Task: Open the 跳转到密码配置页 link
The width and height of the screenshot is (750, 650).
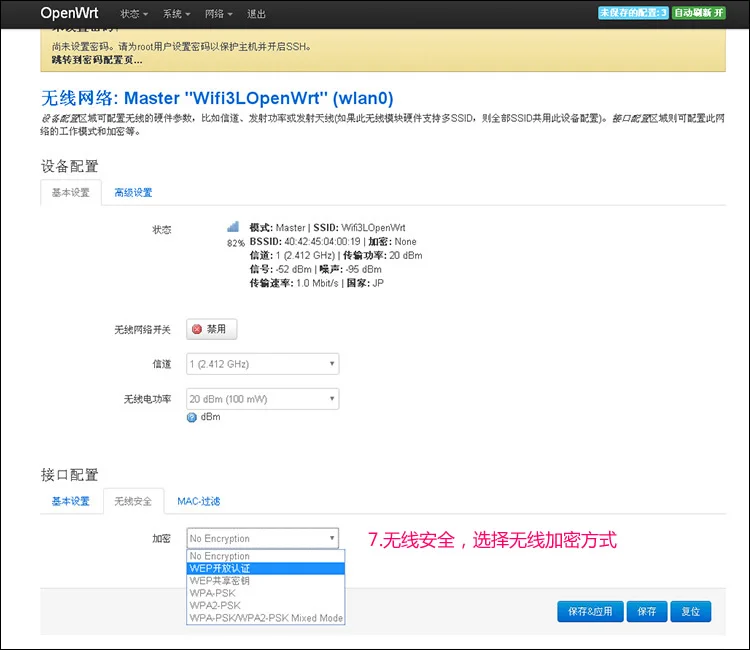Action: [97, 60]
